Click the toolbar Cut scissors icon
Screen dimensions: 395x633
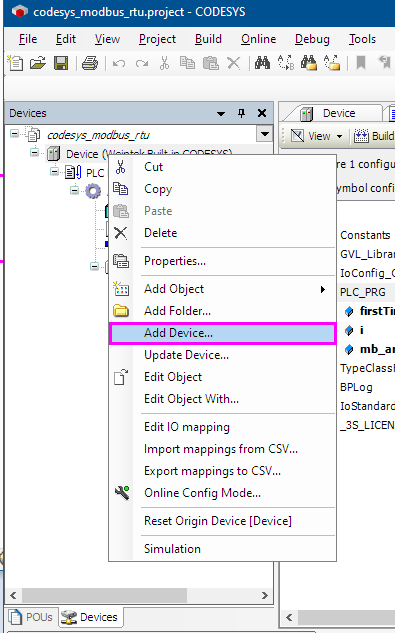pyautogui.click(x=164, y=63)
